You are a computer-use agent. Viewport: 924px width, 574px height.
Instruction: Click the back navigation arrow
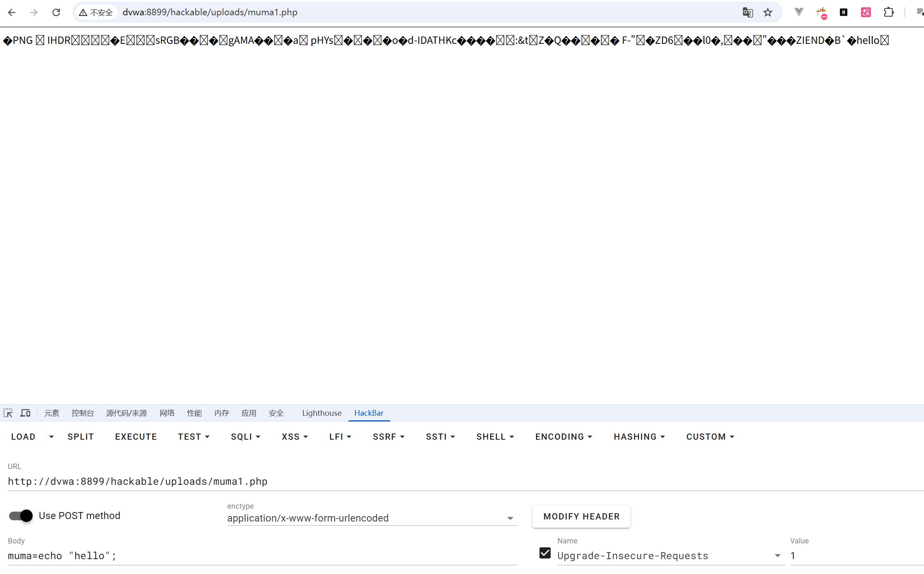pyautogui.click(x=12, y=12)
